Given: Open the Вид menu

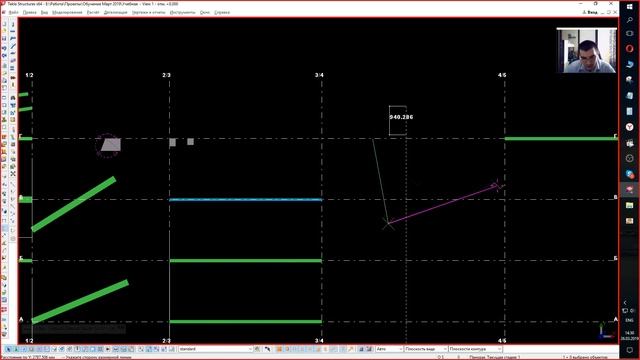Looking at the screenshot, I should (44, 12).
